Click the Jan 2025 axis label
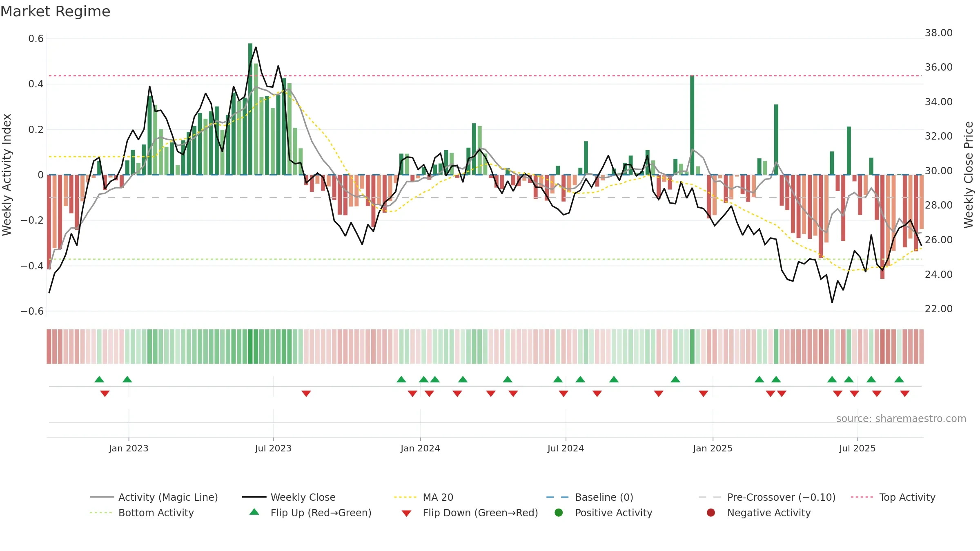980x551 pixels. [713, 448]
